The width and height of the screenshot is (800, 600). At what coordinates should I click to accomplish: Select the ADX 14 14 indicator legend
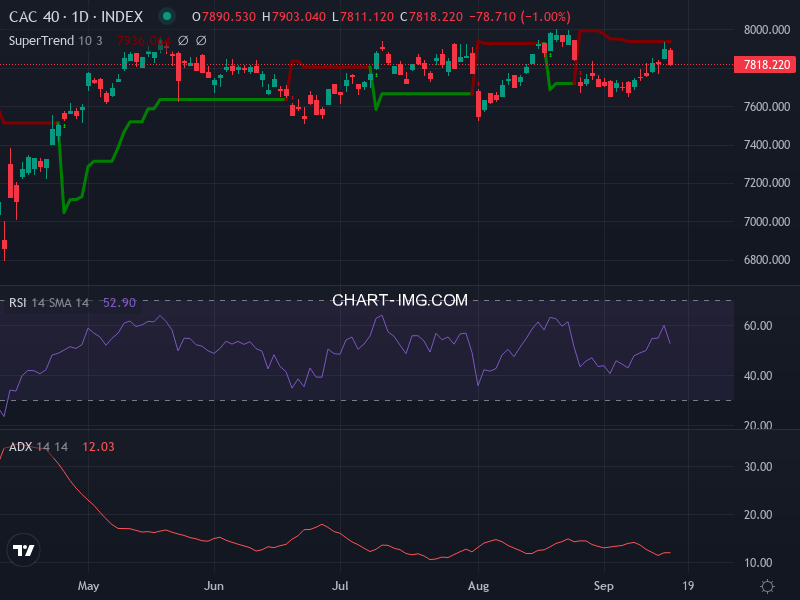pos(38,446)
